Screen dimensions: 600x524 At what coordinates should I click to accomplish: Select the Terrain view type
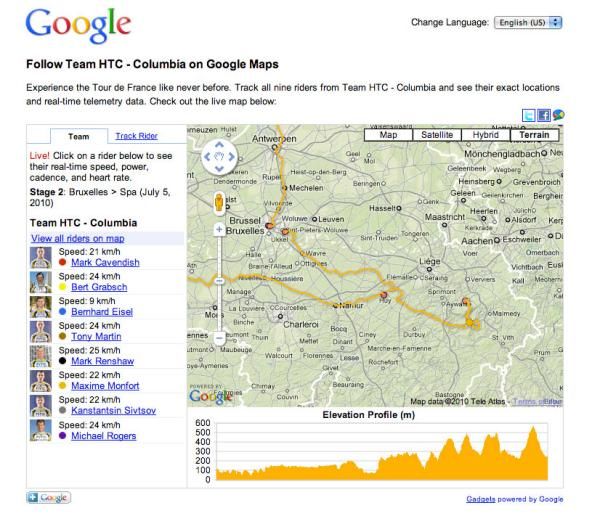tap(535, 135)
